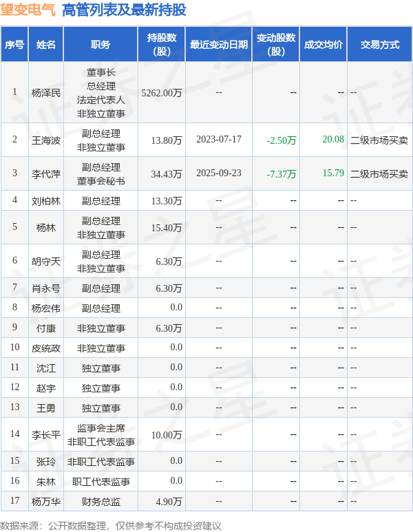Click the name 杨林
This screenshot has width=413, height=532.
tap(46, 228)
